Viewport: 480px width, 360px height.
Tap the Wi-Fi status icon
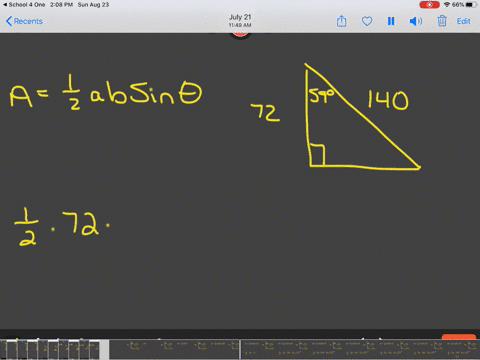click(447, 5)
